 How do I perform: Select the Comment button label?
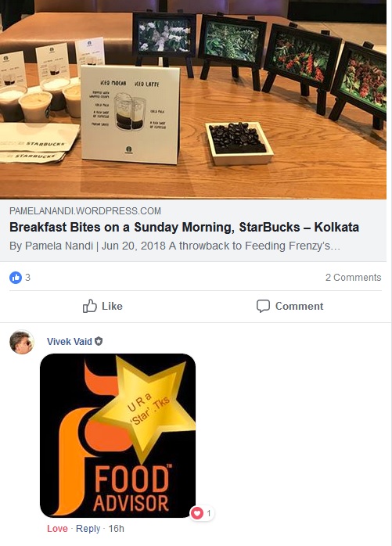click(299, 306)
